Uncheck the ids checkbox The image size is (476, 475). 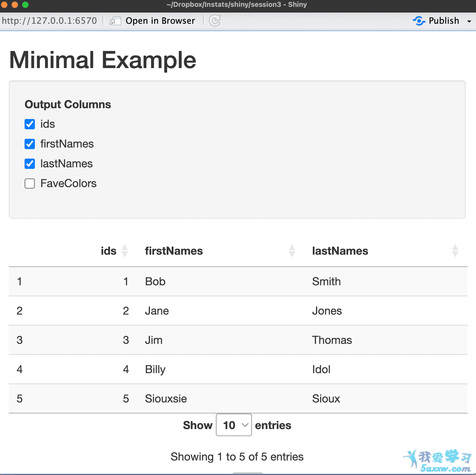[30, 124]
